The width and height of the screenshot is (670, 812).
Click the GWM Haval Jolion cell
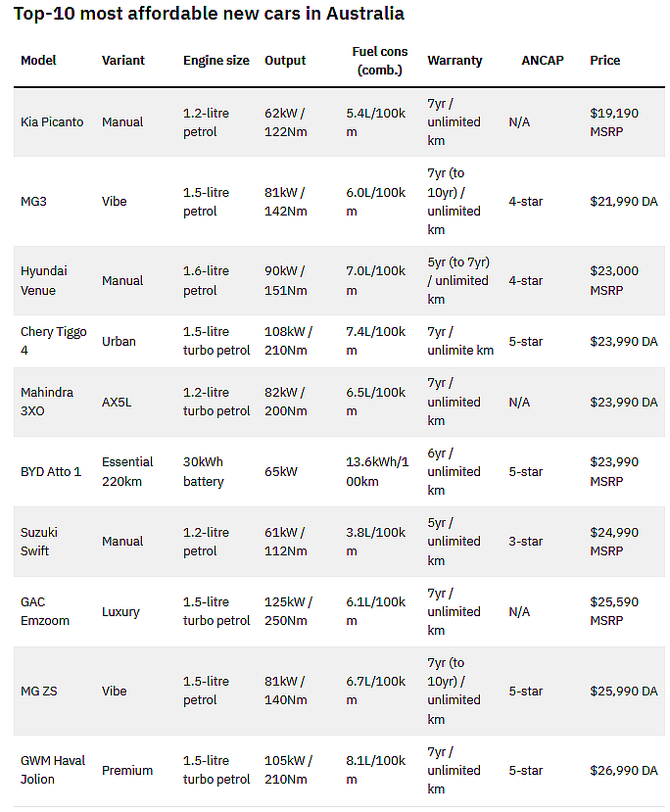53,770
